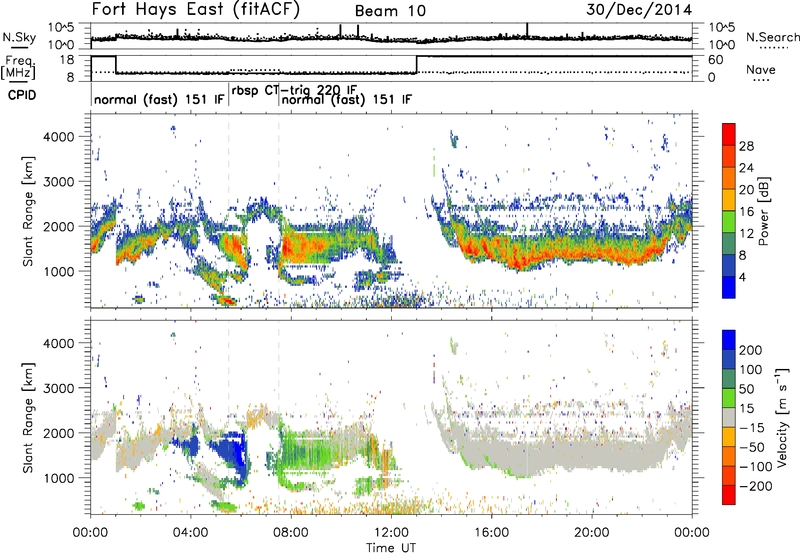Click the '28' Power colorbar tick label
800x554 pixels.
[746, 146]
